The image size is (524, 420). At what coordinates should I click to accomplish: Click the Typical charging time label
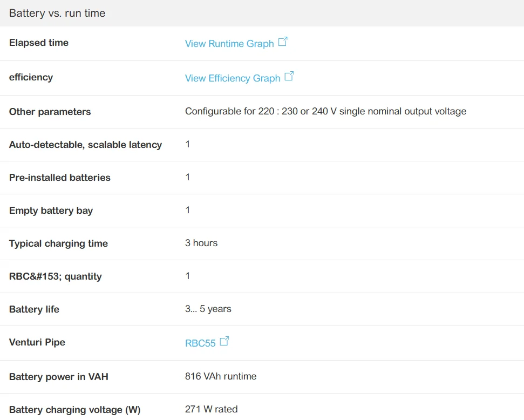point(58,243)
